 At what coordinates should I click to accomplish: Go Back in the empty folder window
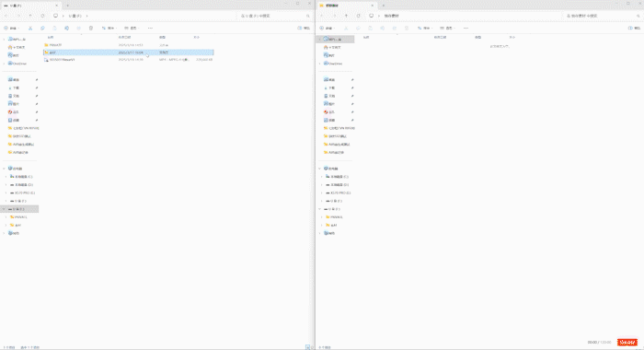[322, 16]
